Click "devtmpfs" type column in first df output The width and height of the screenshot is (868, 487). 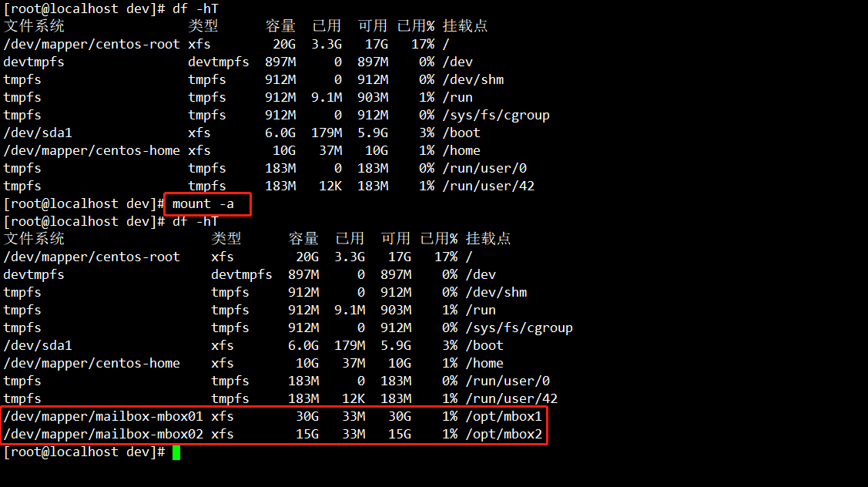click(x=218, y=62)
